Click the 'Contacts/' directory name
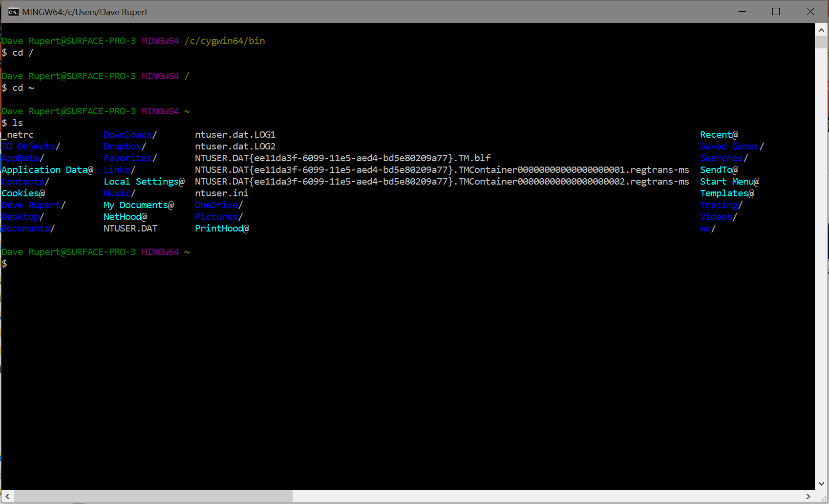The image size is (829, 504). click(25, 182)
